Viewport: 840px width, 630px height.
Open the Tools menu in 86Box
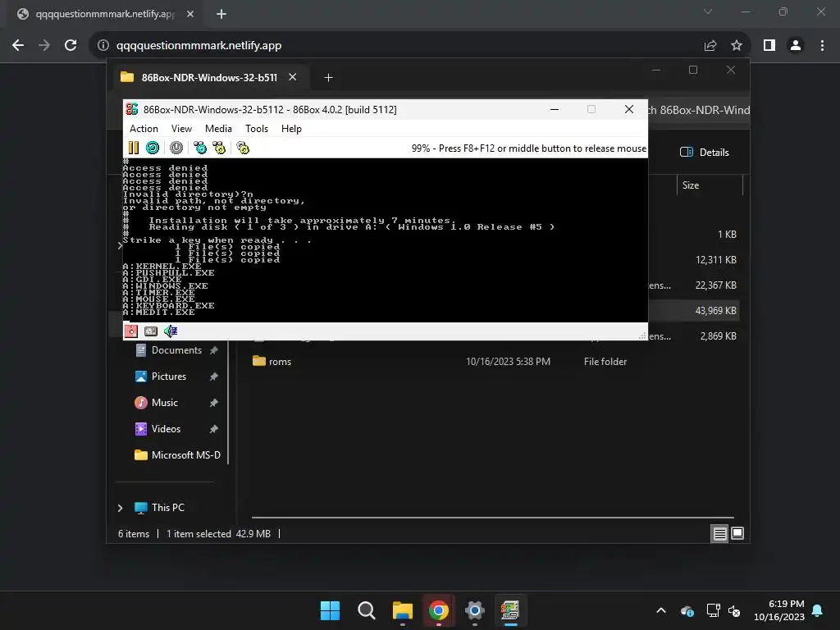(257, 129)
